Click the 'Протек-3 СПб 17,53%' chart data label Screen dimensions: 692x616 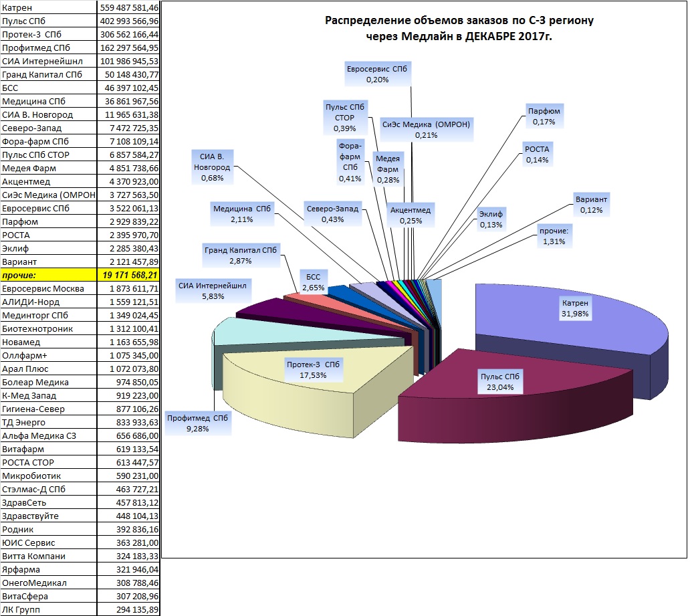313,370
